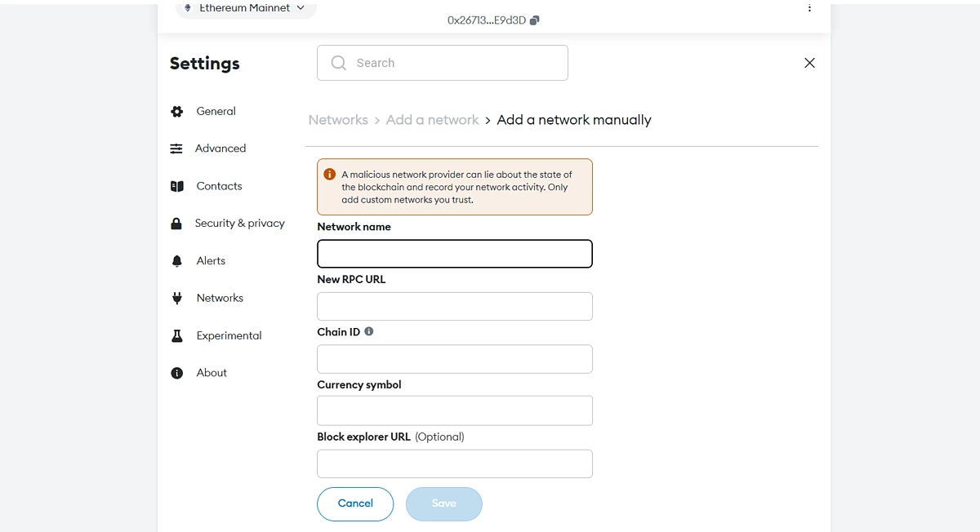Image resolution: width=980 pixels, height=532 pixels.
Task: Click the Security & privacy lock icon
Action: pos(176,224)
